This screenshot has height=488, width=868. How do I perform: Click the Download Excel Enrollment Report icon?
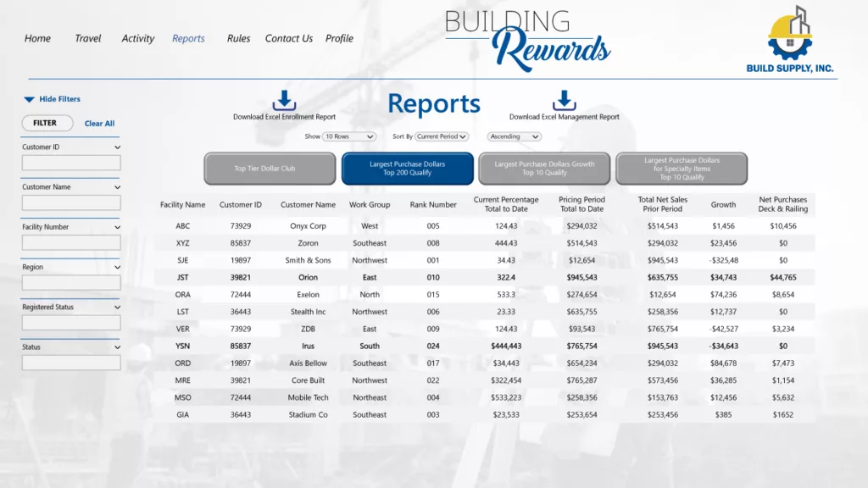point(284,100)
